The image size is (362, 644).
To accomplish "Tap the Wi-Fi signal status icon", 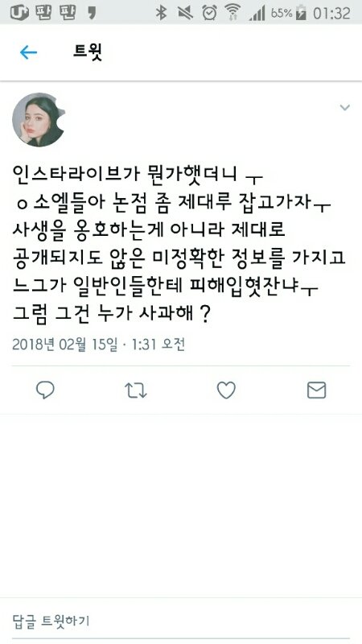I will coord(233,13).
